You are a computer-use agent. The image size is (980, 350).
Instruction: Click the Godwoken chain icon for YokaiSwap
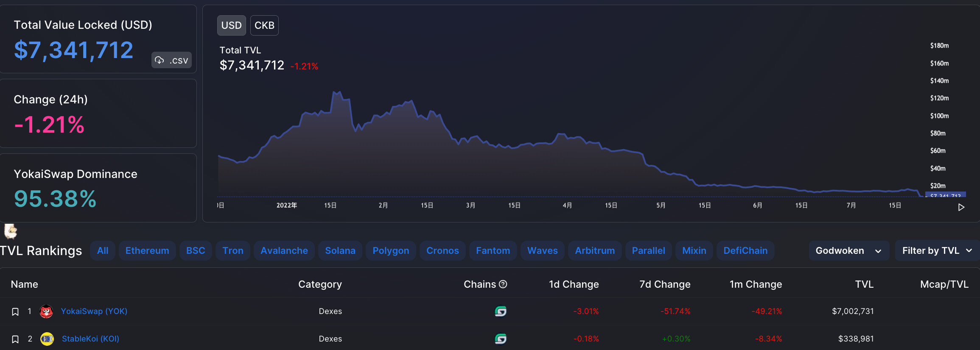click(x=501, y=311)
